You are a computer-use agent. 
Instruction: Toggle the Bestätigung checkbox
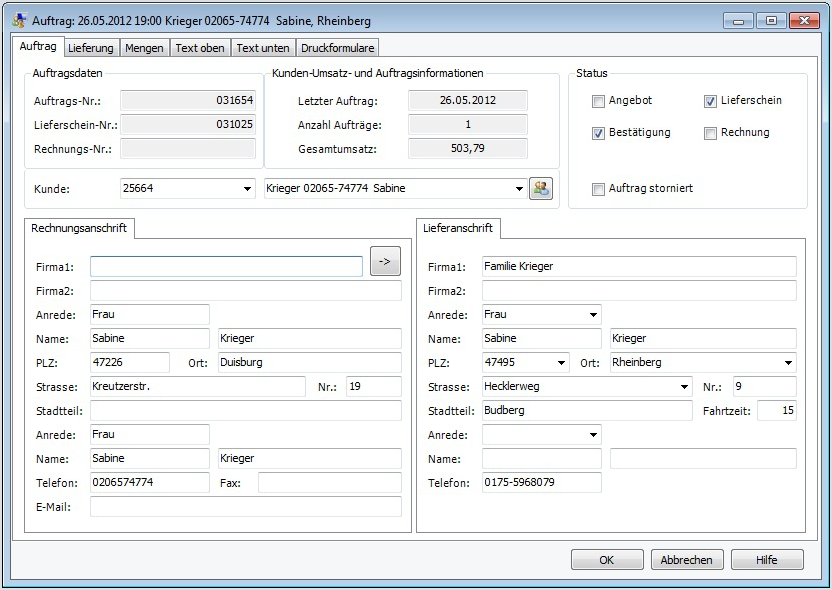click(x=598, y=133)
